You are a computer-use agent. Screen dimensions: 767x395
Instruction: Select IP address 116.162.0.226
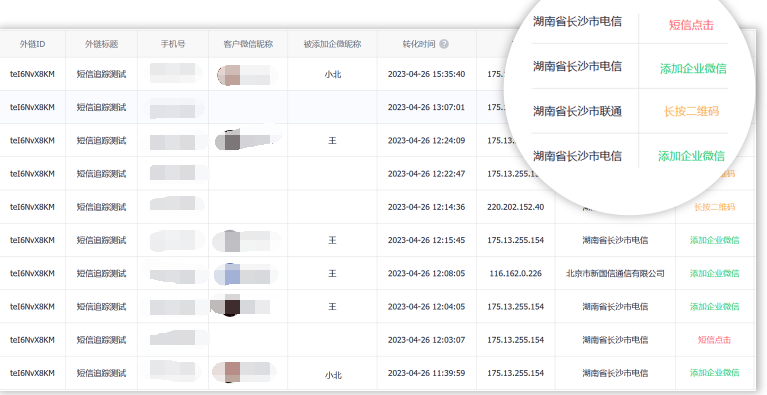point(516,273)
